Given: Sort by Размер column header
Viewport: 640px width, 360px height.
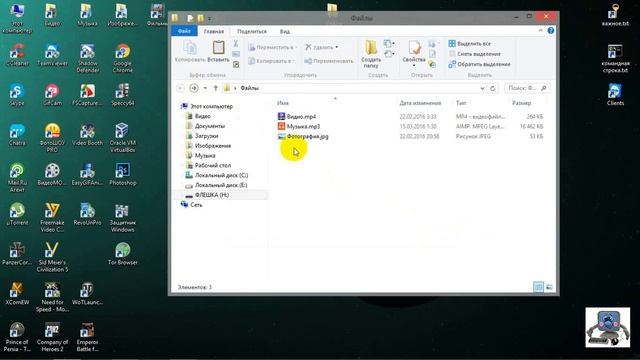Looking at the screenshot, I should (x=521, y=103).
